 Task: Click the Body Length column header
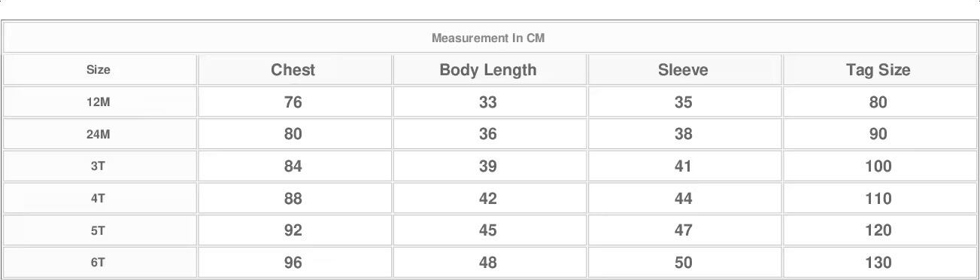pos(488,70)
